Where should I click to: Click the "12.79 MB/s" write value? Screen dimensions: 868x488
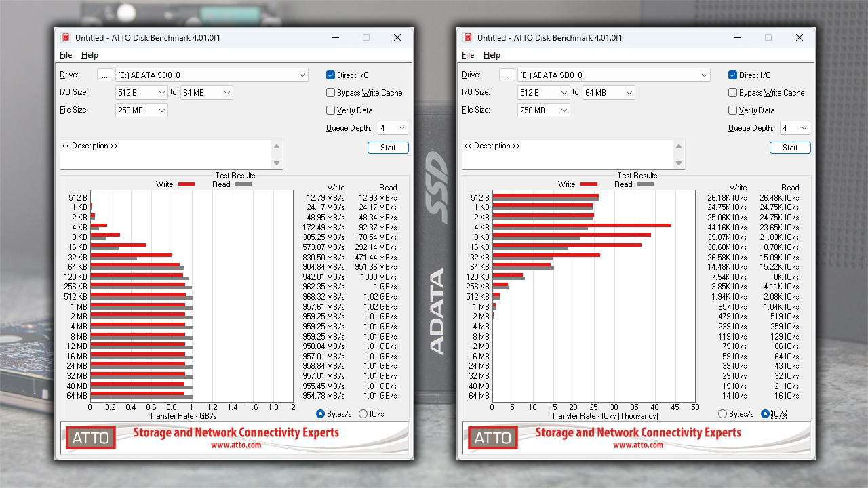[325, 197]
